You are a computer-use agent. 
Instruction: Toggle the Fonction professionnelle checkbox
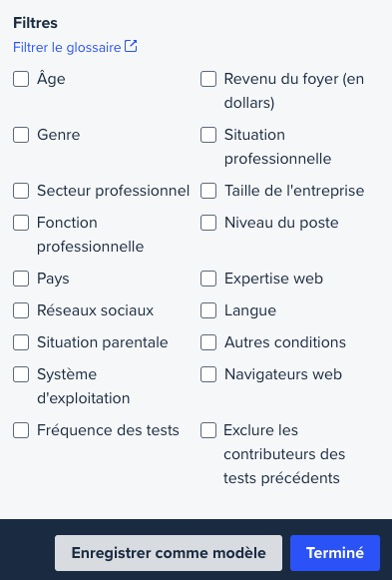(x=21, y=223)
